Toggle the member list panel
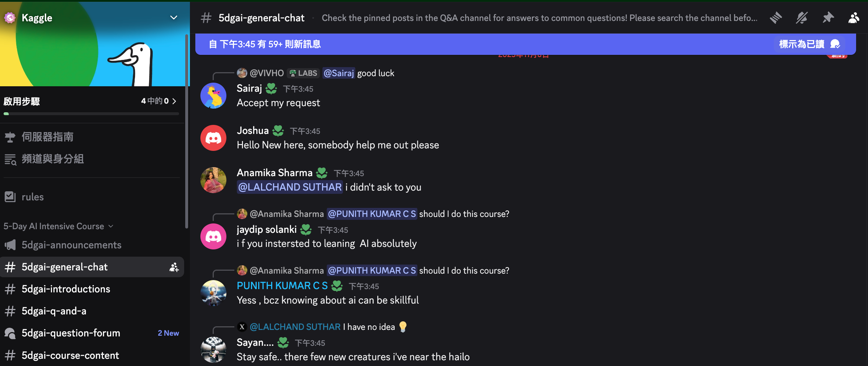The width and height of the screenshot is (868, 366). tap(854, 18)
